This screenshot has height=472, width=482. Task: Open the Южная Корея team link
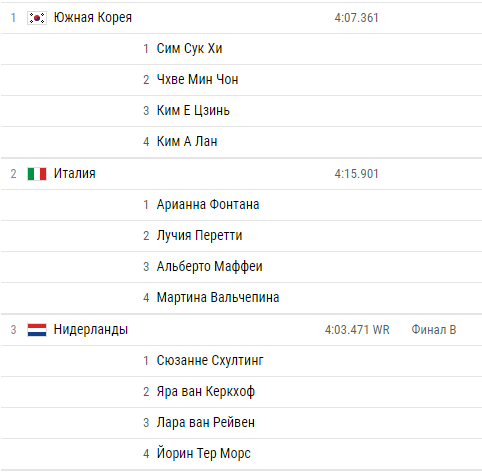click(93, 18)
